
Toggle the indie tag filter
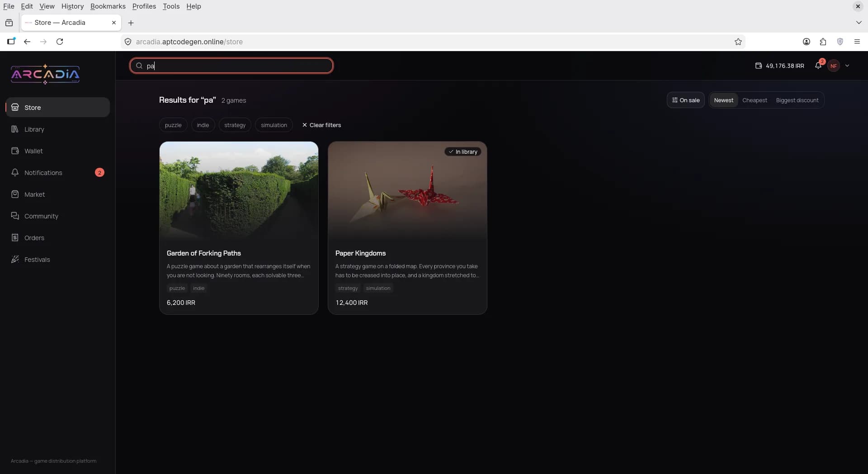(x=203, y=125)
